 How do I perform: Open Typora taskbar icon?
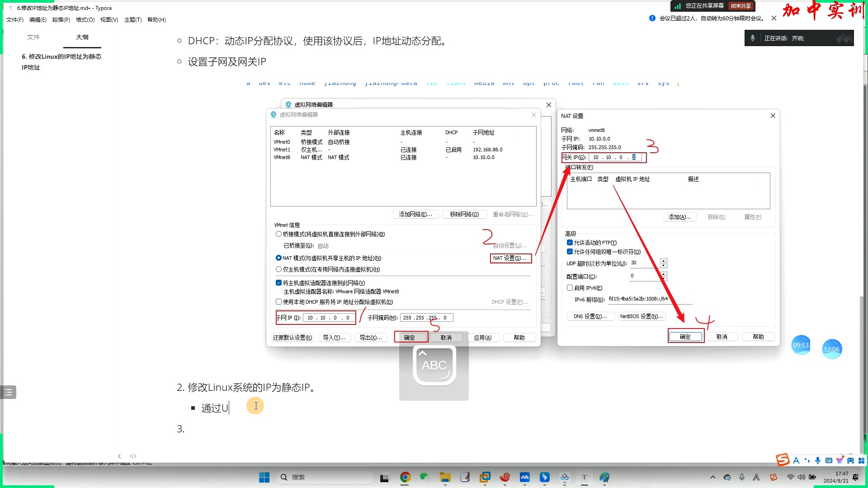coord(584,477)
